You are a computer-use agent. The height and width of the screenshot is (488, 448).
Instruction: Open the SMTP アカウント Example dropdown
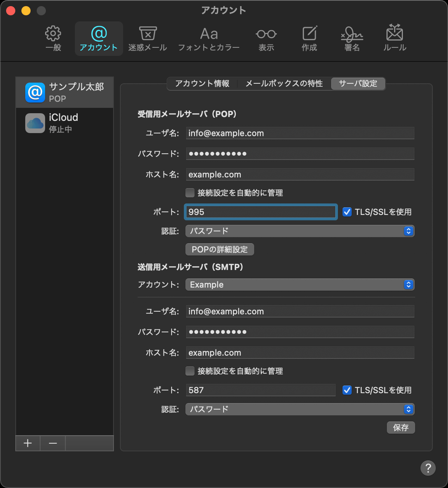pyautogui.click(x=300, y=285)
